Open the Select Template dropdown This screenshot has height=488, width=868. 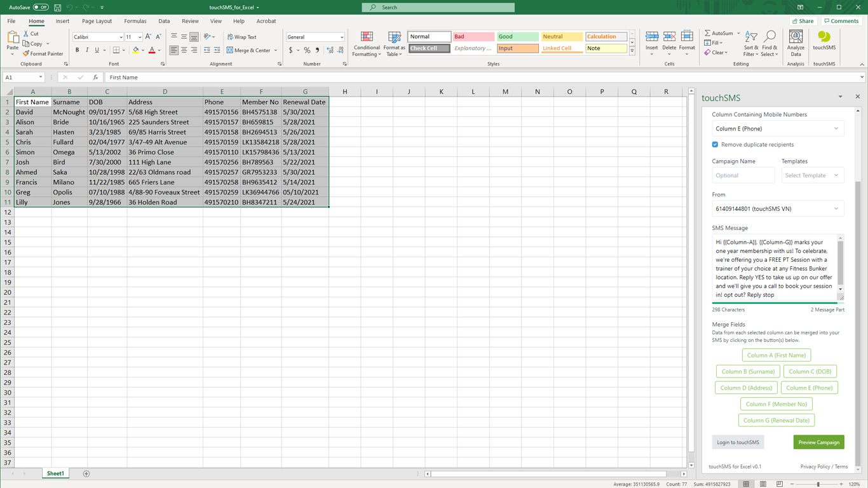[813, 175]
